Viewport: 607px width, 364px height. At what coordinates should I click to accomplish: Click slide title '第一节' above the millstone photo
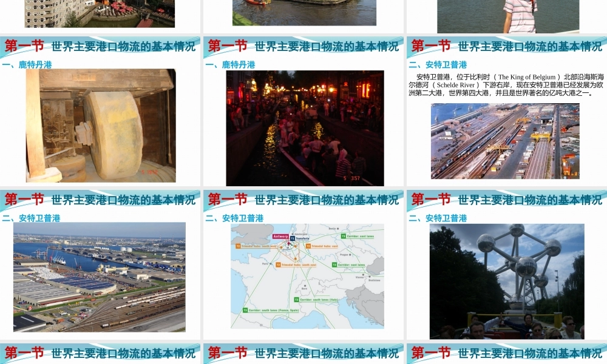tap(24, 46)
